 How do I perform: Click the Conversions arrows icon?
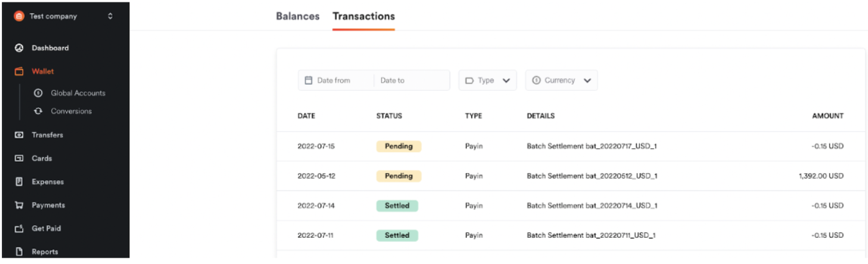pyautogui.click(x=38, y=111)
